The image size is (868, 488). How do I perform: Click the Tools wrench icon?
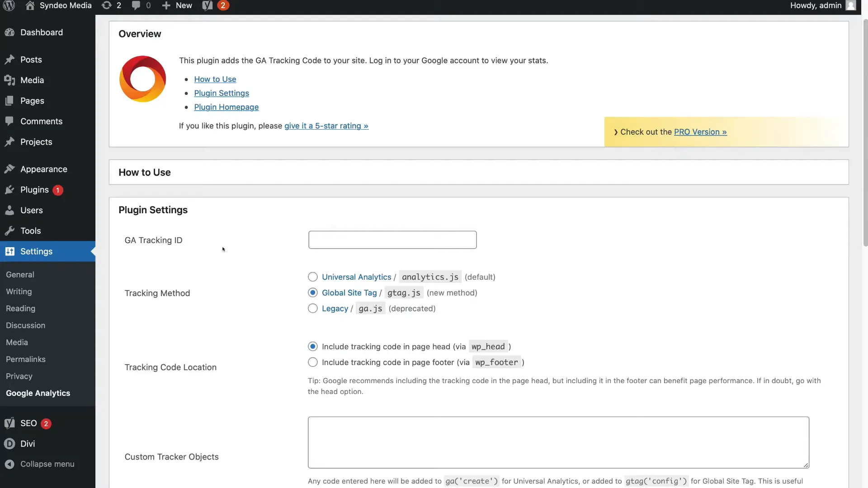(9, 231)
